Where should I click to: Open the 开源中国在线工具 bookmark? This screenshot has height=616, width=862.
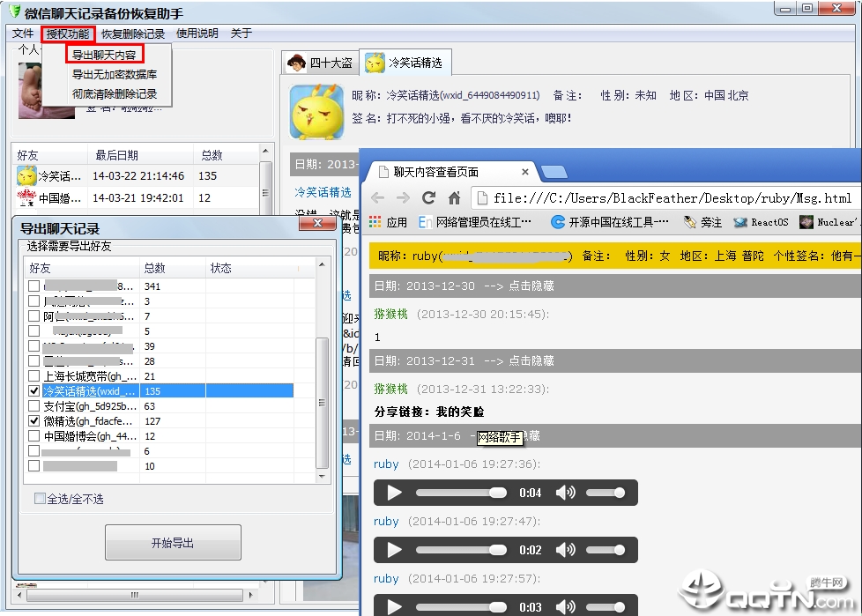point(610,222)
